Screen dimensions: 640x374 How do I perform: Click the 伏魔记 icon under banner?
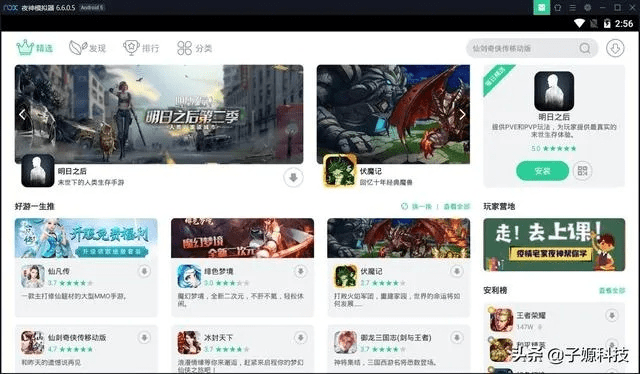[340, 171]
